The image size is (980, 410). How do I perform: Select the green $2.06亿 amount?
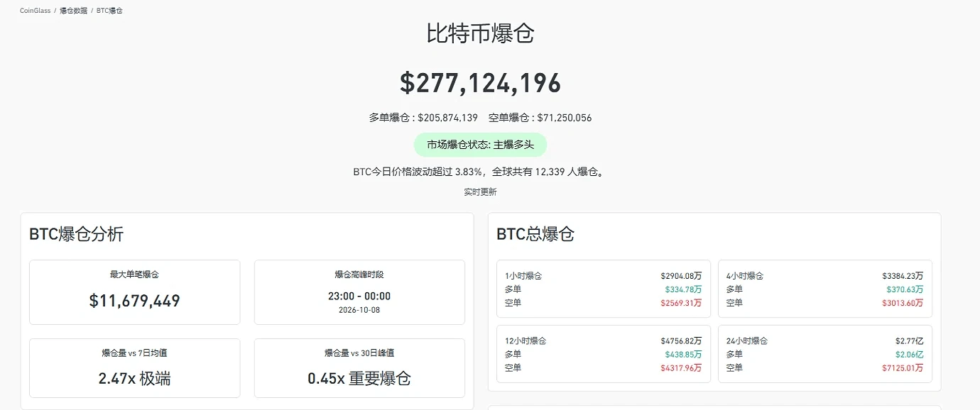tap(910, 355)
